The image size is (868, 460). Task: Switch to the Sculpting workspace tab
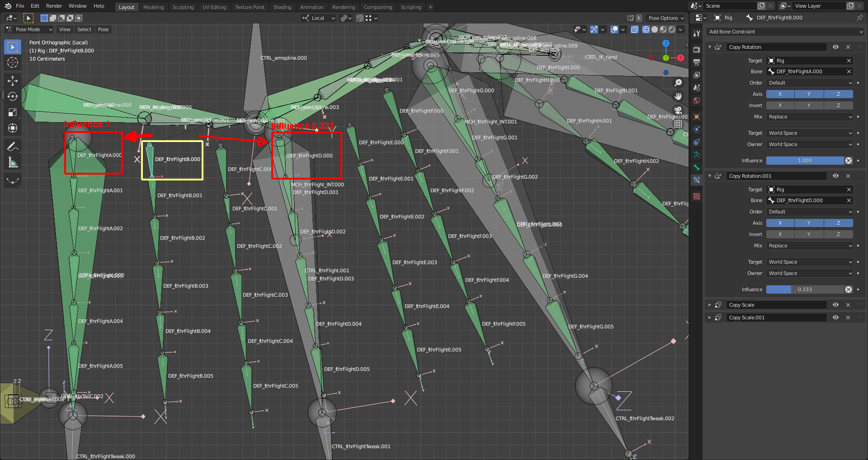[x=183, y=7]
